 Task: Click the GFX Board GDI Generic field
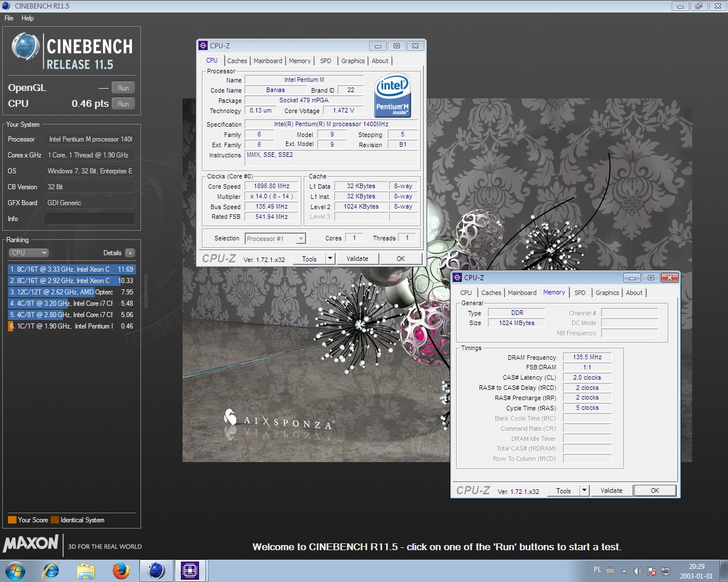click(x=90, y=203)
